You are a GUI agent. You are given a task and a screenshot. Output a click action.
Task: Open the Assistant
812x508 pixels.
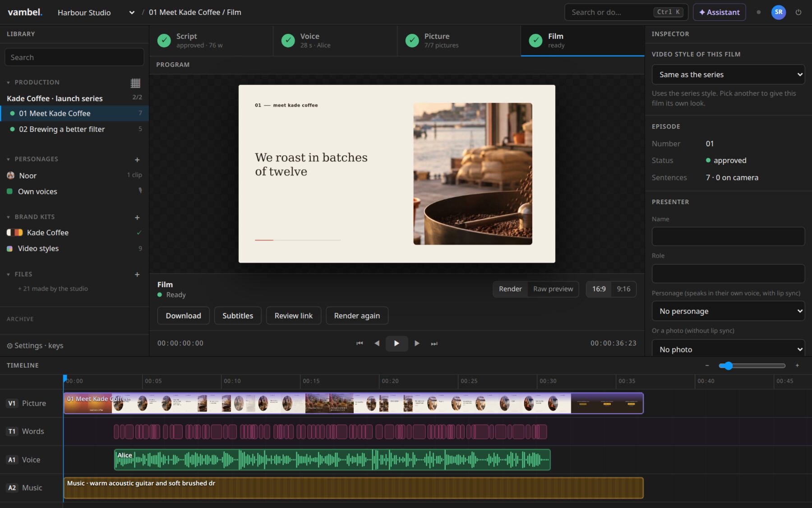click(719, 12)
